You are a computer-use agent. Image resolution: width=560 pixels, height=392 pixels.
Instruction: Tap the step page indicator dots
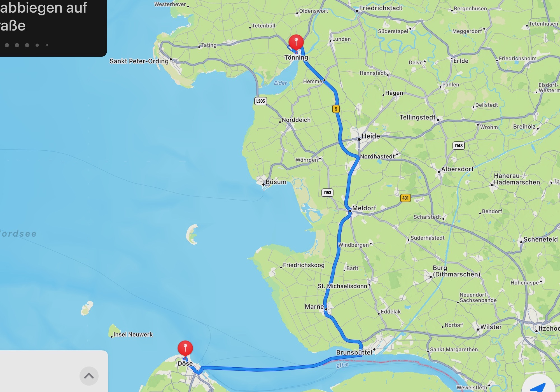click(27, 45)
